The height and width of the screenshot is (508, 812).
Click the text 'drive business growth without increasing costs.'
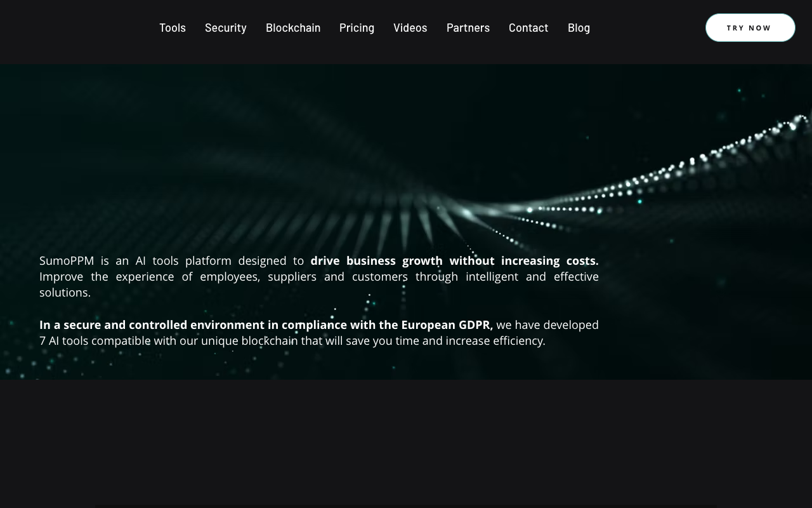[454, 260]
